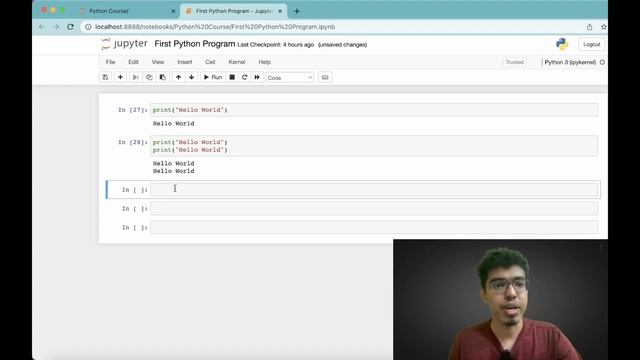Screen dimensions: 640x360
Task: Click the Logout button
Action: click(591, 44)
